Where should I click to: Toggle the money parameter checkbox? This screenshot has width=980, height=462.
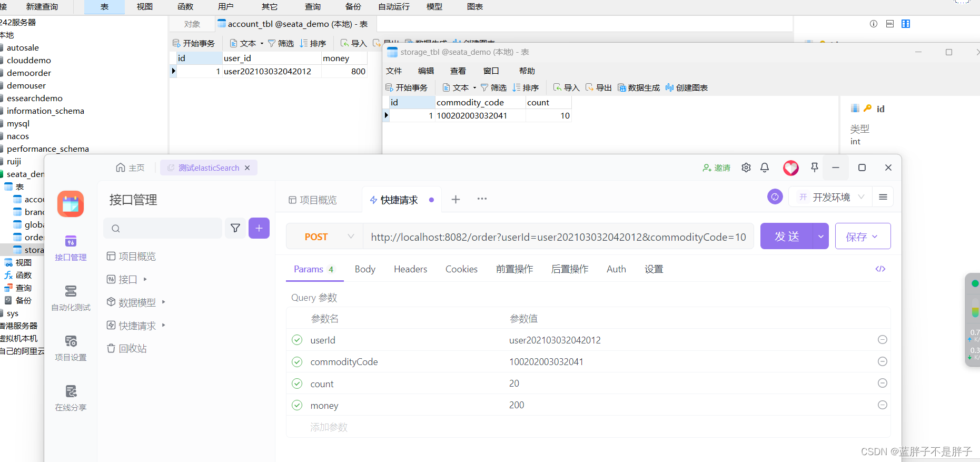(x=297, y=405)
